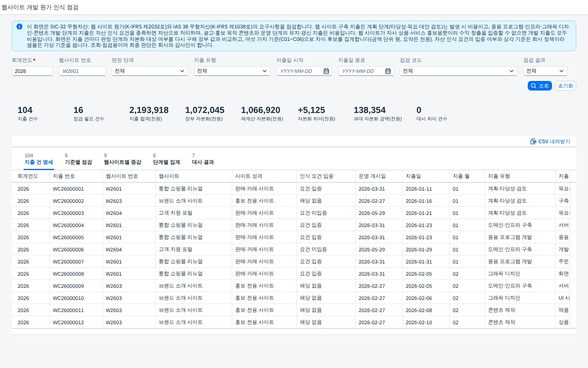Click the info icon in the notice banner
The image size is (588, 368).
point(19,26)
